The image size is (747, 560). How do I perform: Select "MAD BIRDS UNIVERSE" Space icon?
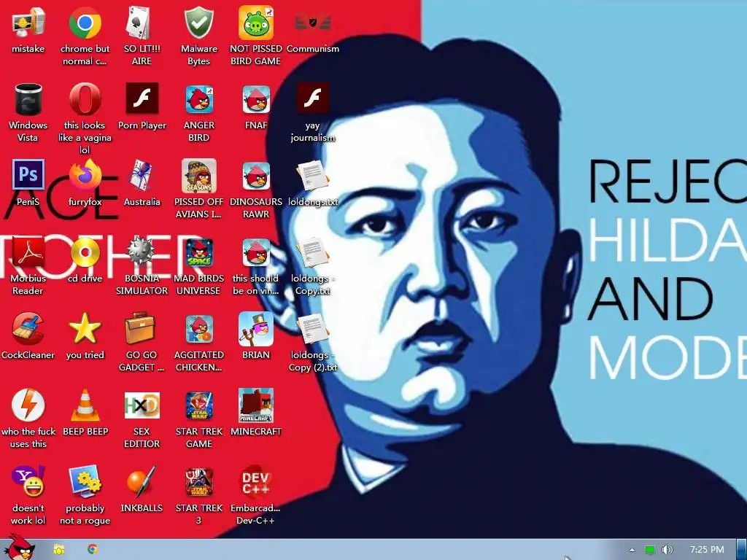[x=198, y=252]
